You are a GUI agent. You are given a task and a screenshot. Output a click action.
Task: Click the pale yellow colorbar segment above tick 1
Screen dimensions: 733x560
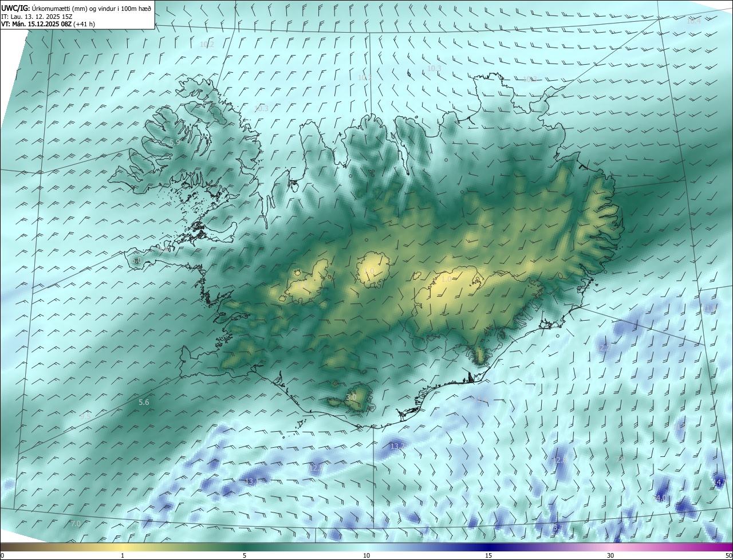pos(123,547)
